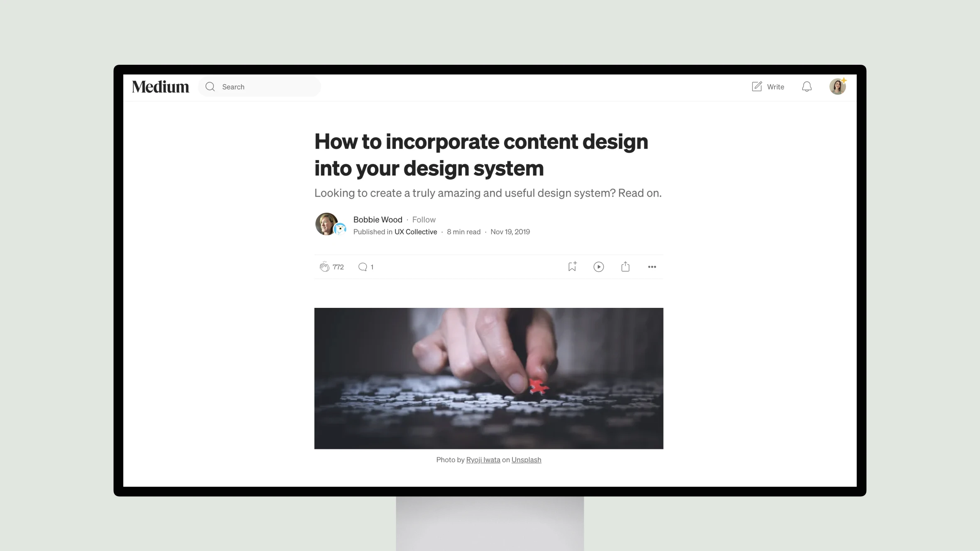Screen dimensions: 980x551
Task: Click the clap/applause icon
Action: tap(324, 266)
